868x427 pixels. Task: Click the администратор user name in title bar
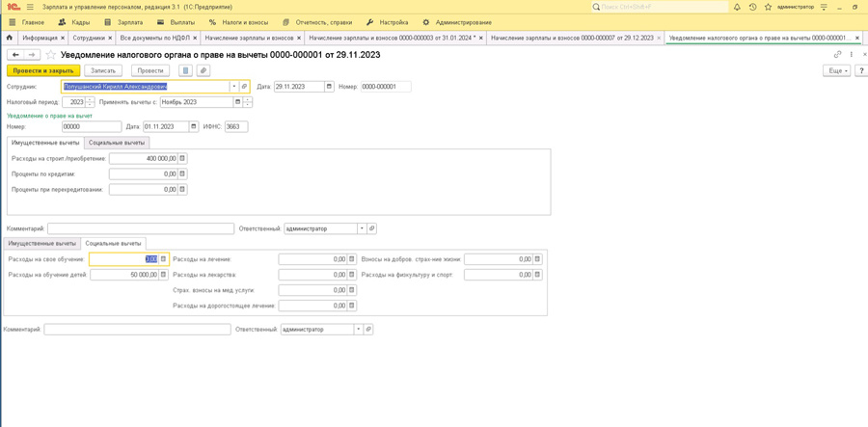point(796,7)
